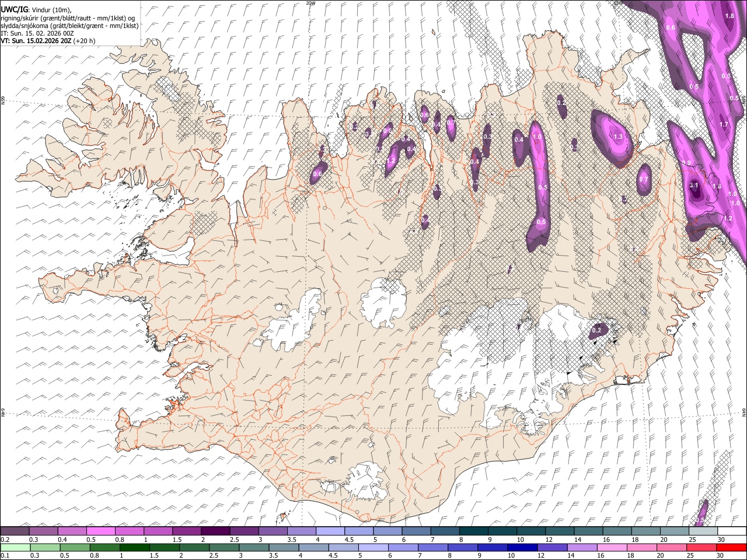Click the '30' label closing the top legend row

[721, 540]
